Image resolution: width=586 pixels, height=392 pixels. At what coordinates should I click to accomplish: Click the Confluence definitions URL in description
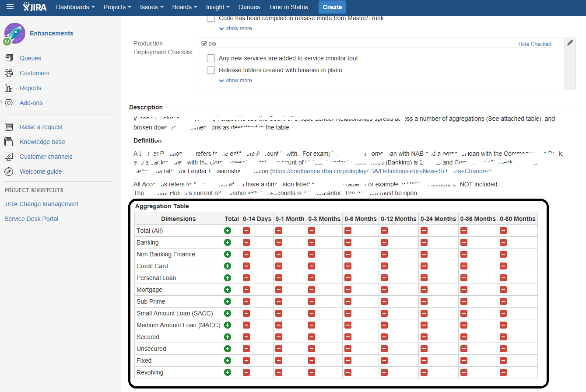tap(381, 171)
